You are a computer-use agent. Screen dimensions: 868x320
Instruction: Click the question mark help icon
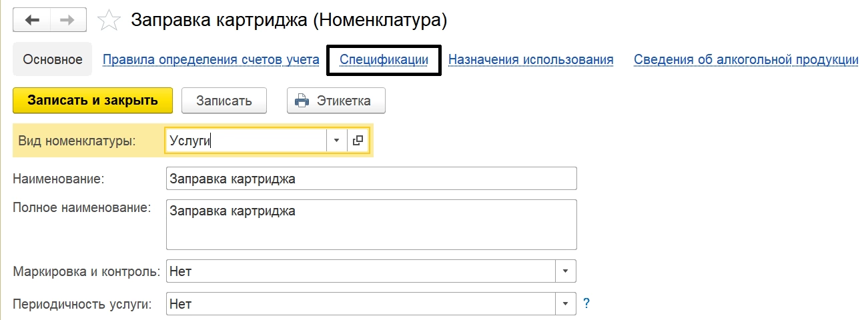tap(586, 304)
